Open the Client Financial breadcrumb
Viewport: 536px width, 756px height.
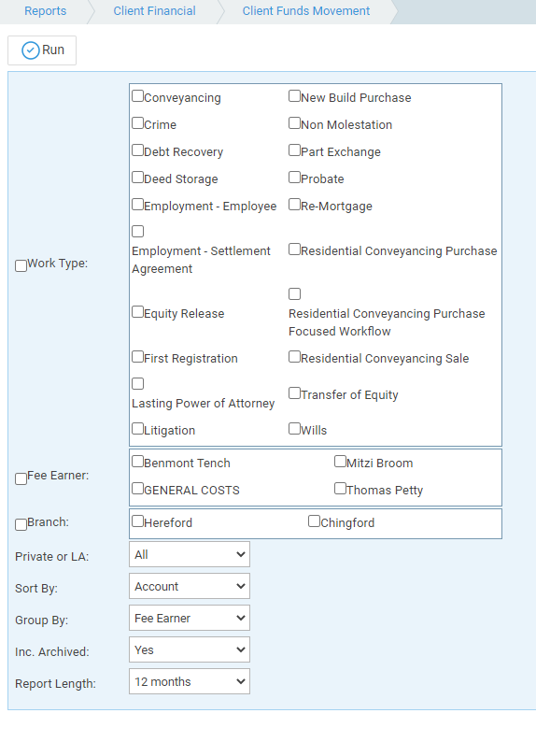click(154, 11)
